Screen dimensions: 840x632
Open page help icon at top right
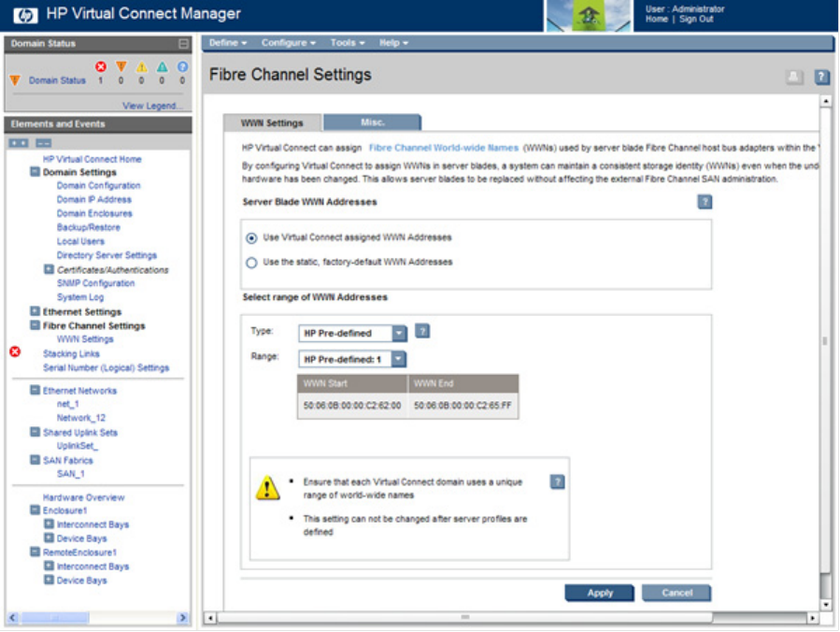click(x=821, y=78)
